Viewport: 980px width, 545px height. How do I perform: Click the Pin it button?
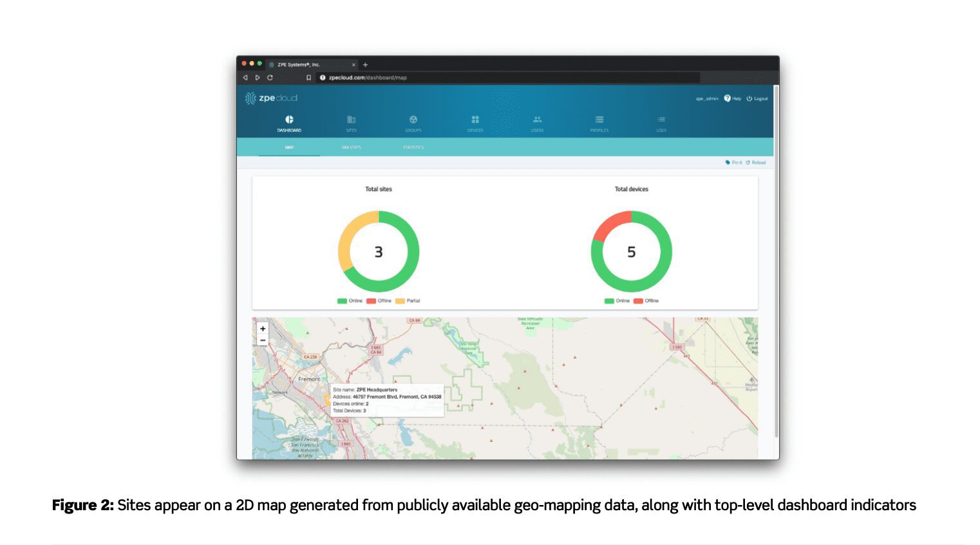pyautogui.click(x=734, y=162)
